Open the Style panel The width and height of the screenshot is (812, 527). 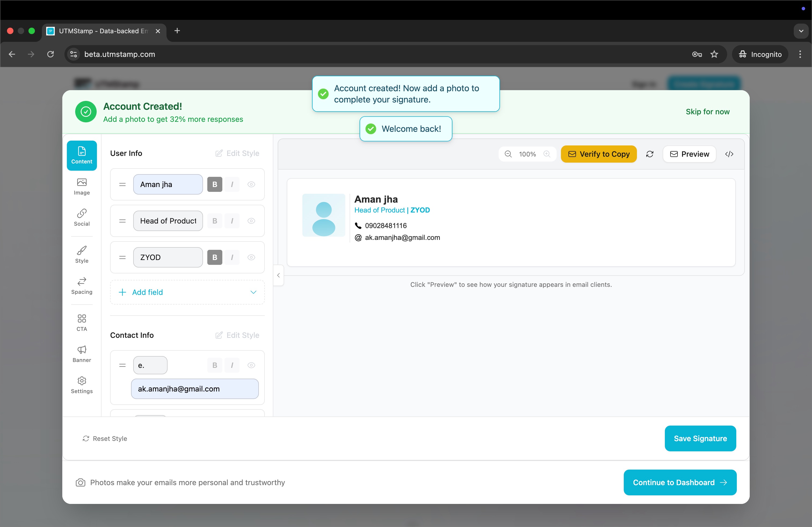click(82, 254)
